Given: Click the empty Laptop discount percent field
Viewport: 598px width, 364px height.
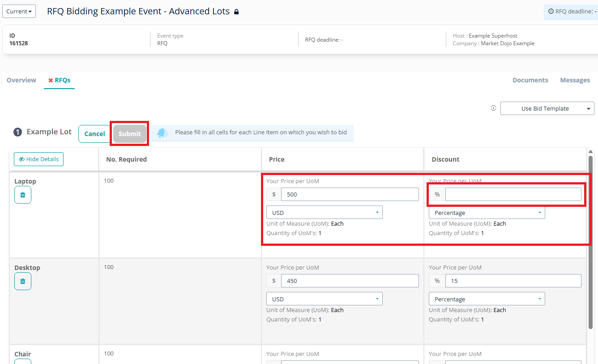Looking at the screenshot, I should tap(513, 194).
